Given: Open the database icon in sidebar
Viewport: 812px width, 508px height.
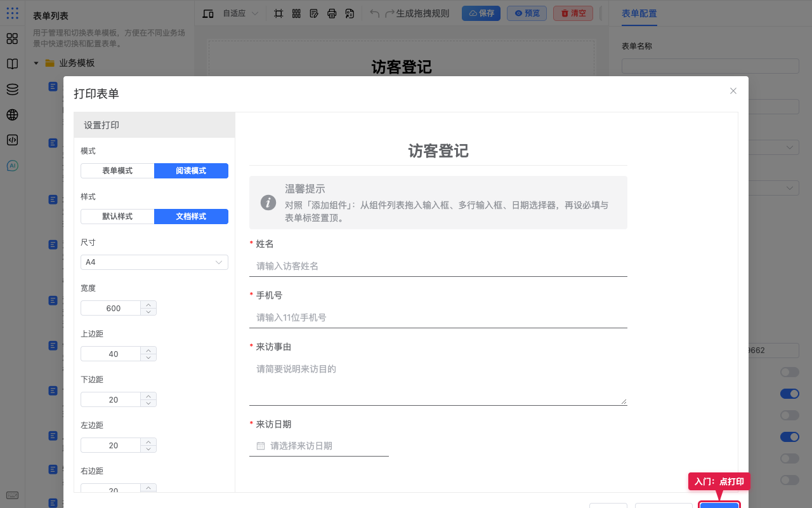Looking at the screenshot, I should 12,90.
